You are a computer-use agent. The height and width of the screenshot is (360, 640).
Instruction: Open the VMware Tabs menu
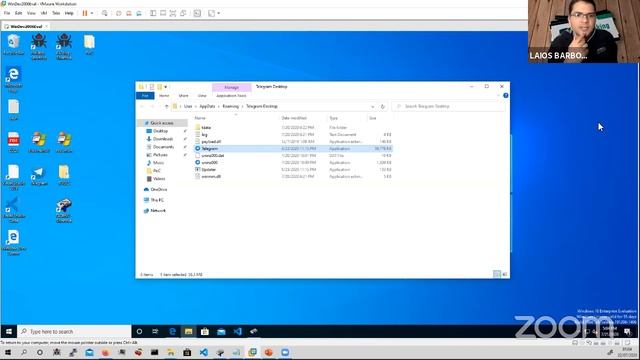56,13
